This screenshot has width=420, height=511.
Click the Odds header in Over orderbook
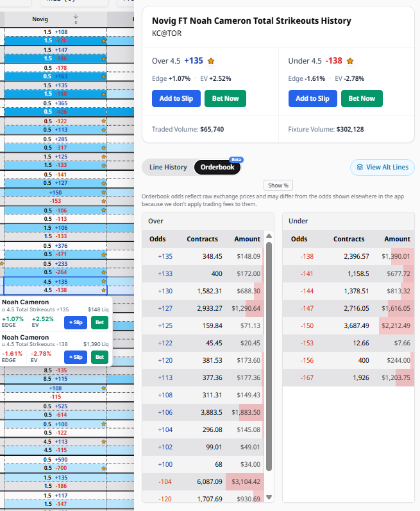(158, 239)
